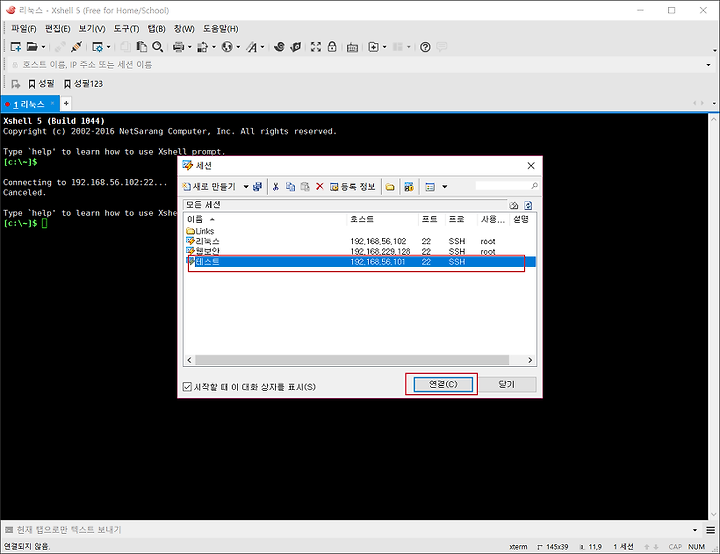Click the Font icon in toolbar
This screenshot has width=720, height=554.
click(252, 47)
